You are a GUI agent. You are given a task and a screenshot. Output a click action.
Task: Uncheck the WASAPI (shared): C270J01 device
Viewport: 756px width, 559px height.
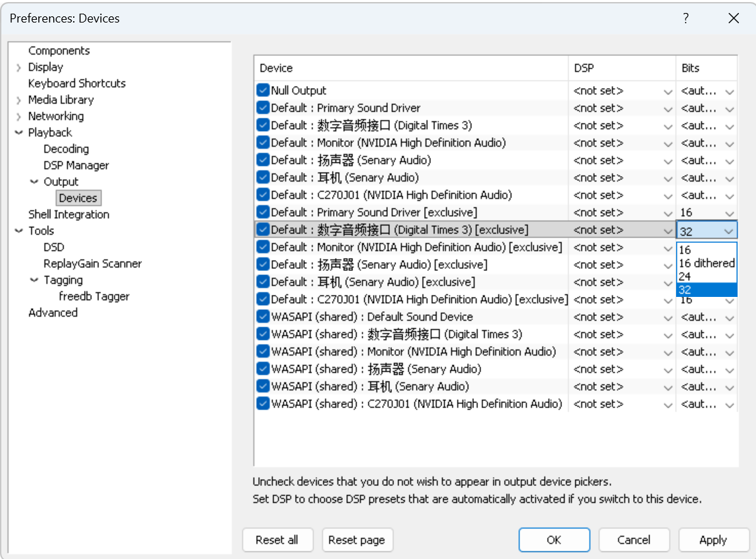tap(262, 403)
